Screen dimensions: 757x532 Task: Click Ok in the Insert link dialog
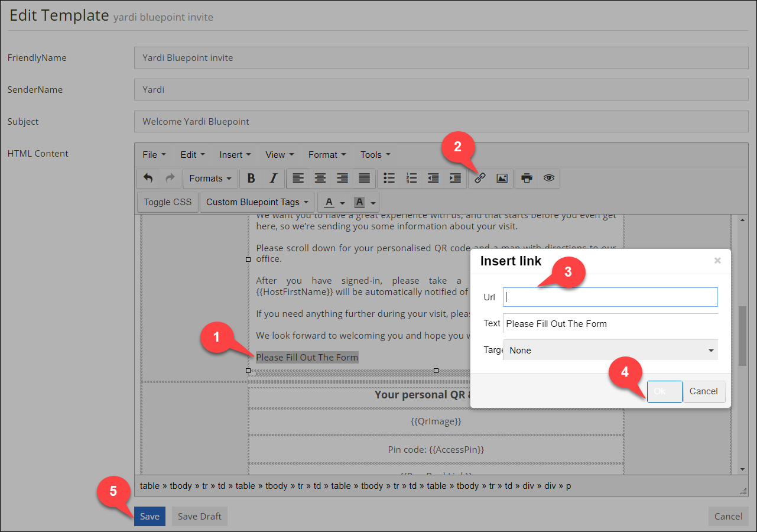pos(665,391)
